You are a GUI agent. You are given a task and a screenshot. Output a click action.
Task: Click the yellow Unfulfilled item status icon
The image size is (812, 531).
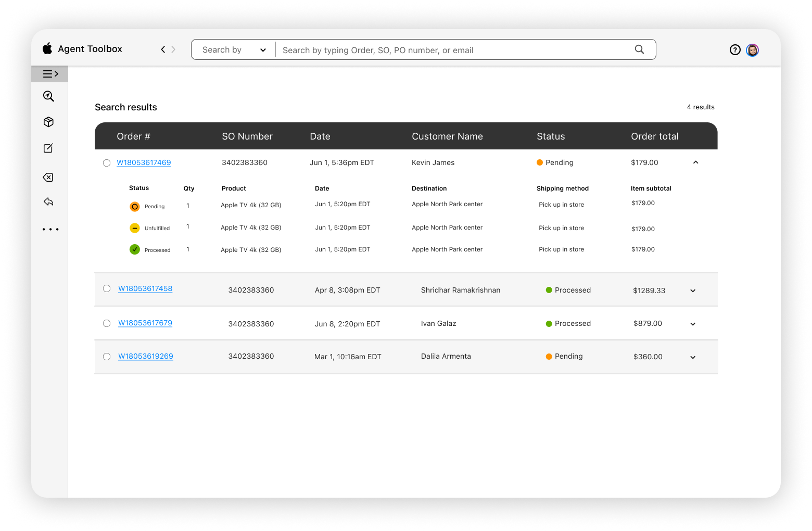(x=134, y=228)
